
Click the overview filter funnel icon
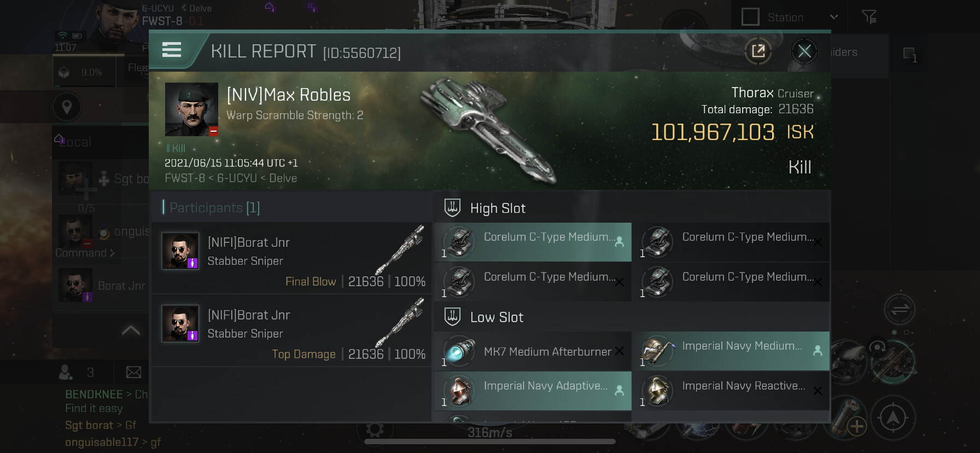(x=869, y=18)
